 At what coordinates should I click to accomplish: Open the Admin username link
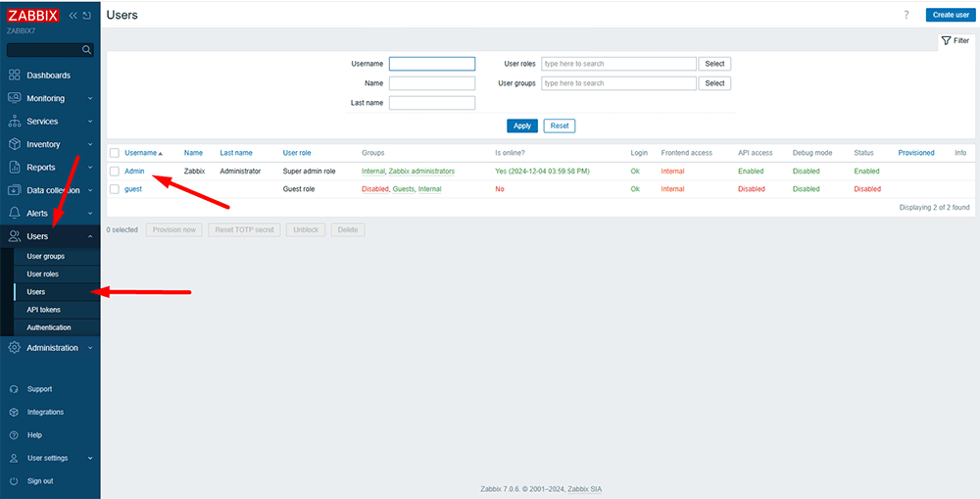[134, 171]
